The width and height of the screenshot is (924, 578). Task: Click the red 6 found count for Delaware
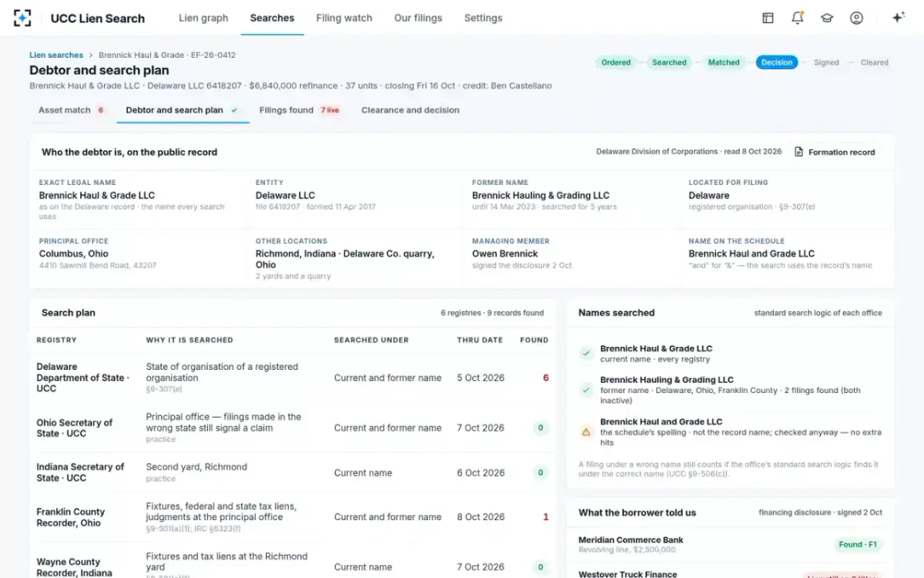pos(546,378)
